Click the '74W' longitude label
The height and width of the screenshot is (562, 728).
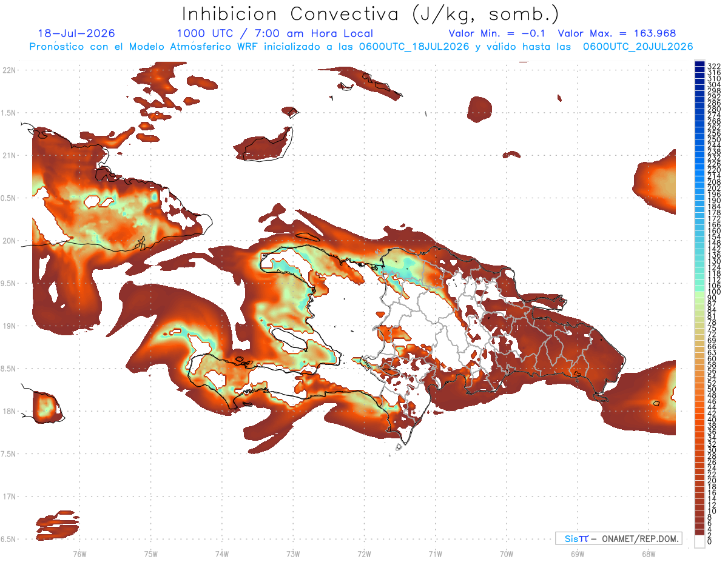point(222,554)
